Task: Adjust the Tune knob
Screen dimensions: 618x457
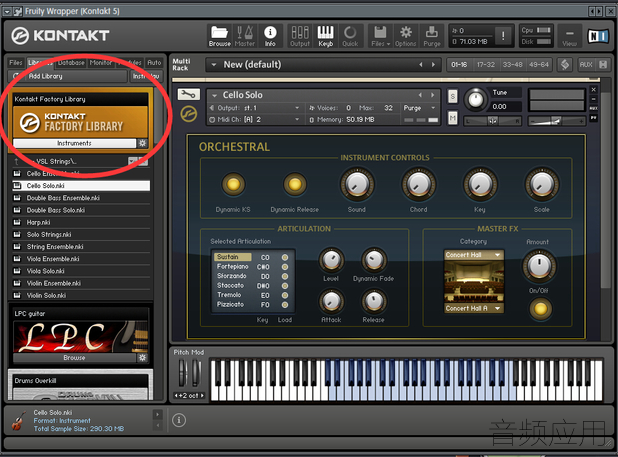Action: [x=475, y=100]
